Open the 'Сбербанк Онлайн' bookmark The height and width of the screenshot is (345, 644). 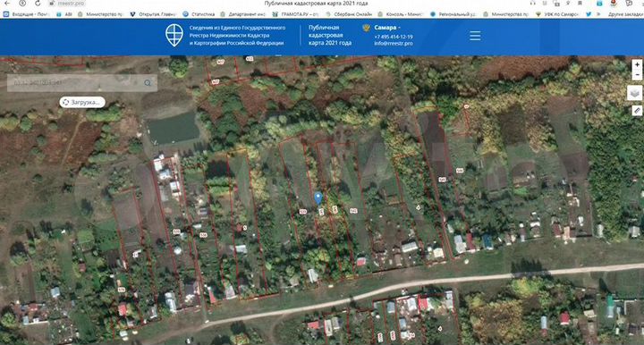[x=349, y=14]
